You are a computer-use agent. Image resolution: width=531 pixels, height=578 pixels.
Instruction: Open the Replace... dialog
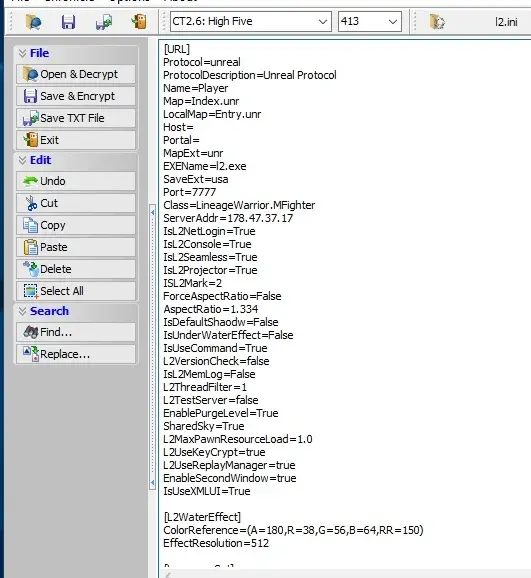click(x=76, y=354)
